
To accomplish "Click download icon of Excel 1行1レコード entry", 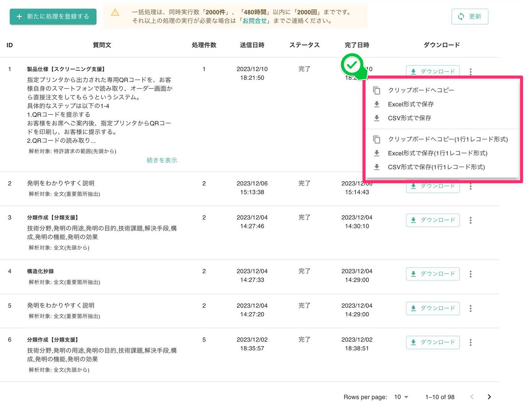I will pyautogui.click(x=377, y=153).
